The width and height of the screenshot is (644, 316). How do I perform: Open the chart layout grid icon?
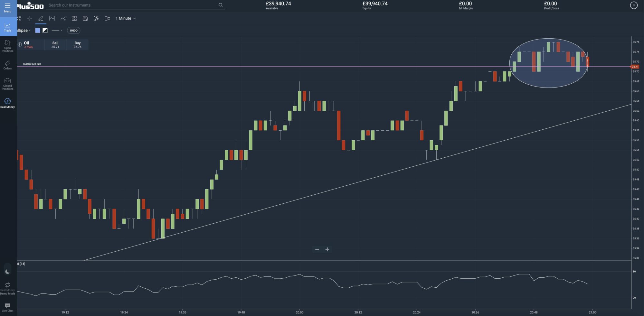pyautogui.click(x=74, y=19)
